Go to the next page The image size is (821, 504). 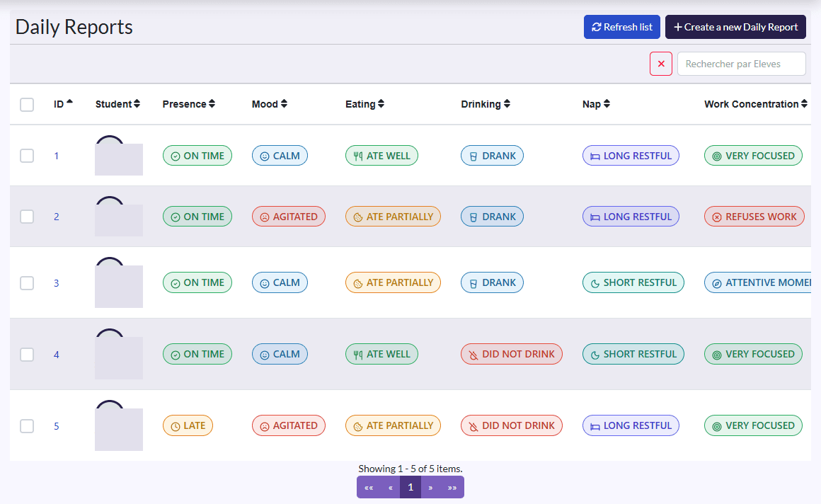[430, 487]
